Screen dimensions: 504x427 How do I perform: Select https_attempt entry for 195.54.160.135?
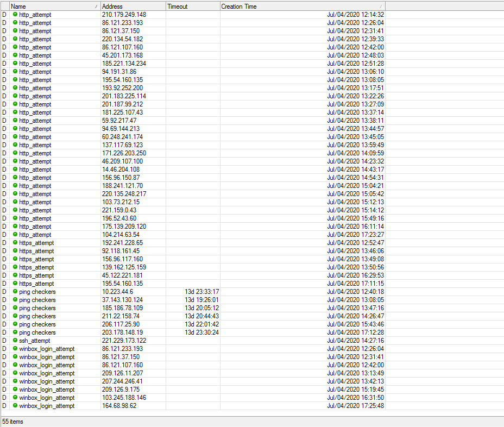(193, 284)
